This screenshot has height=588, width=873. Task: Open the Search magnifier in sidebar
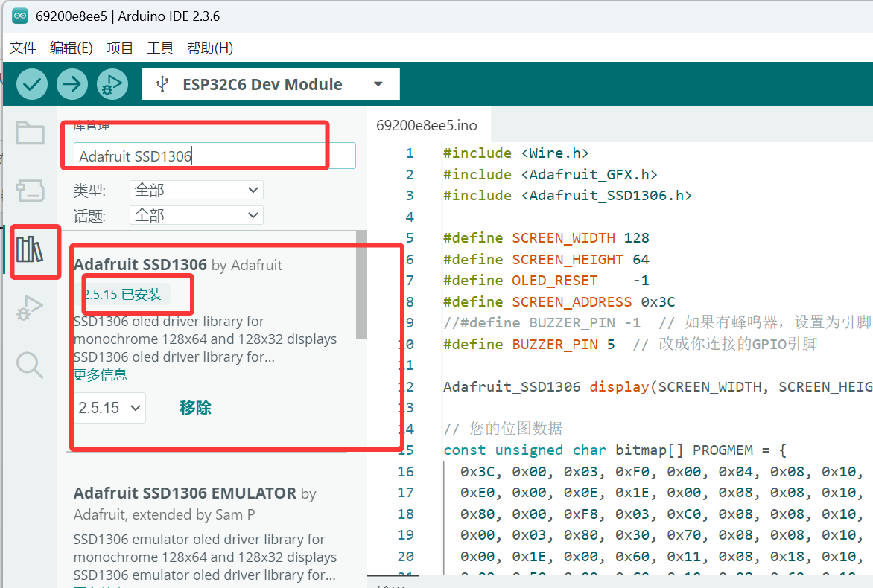[x=30, y=365]
